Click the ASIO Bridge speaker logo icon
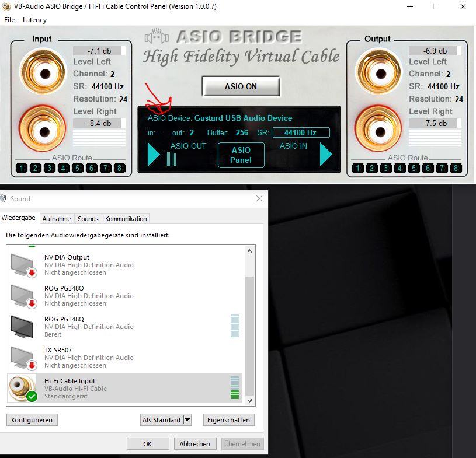 click(x=157, y=36)
